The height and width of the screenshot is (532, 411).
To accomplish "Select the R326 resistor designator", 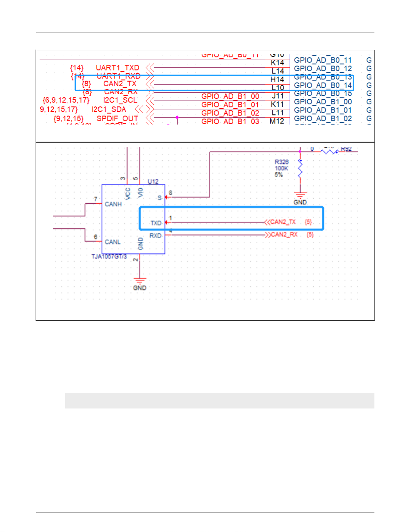I will (281, 162).
